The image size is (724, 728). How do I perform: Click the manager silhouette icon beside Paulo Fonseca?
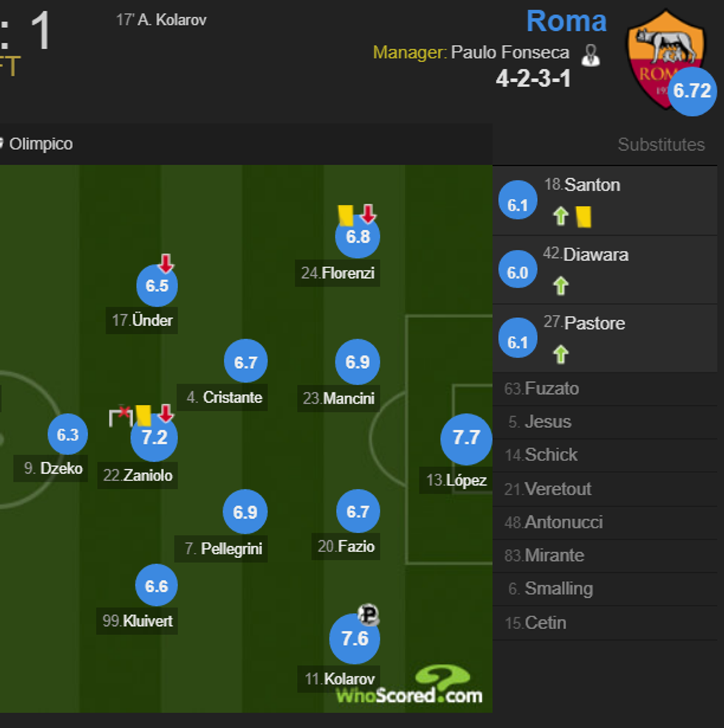[x=590, y=54]
